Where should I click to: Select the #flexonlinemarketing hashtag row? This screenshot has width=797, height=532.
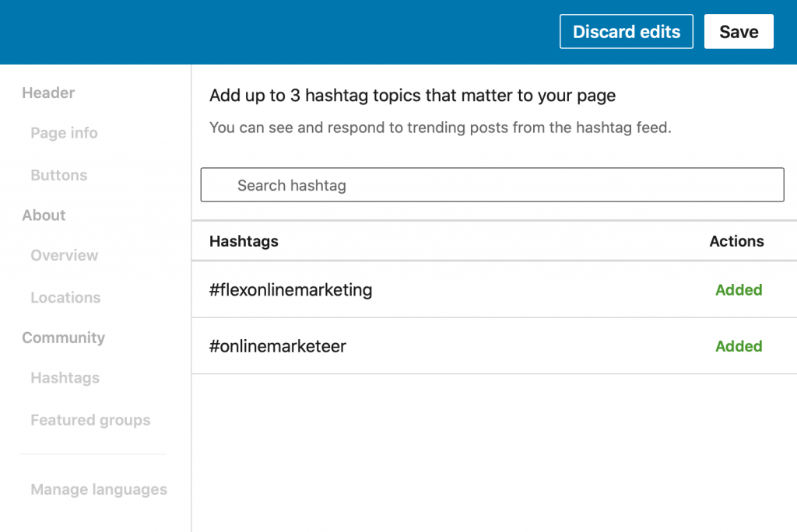290,290
